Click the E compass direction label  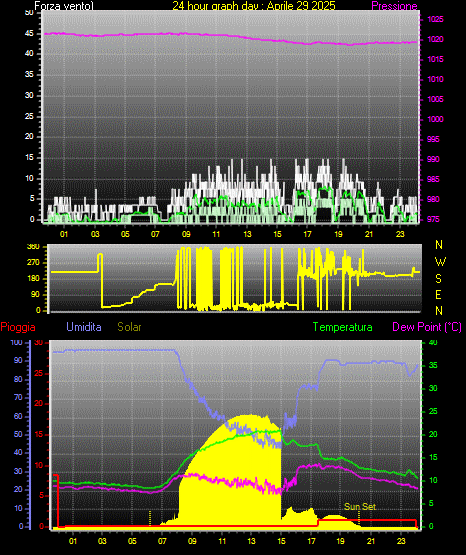438,294
